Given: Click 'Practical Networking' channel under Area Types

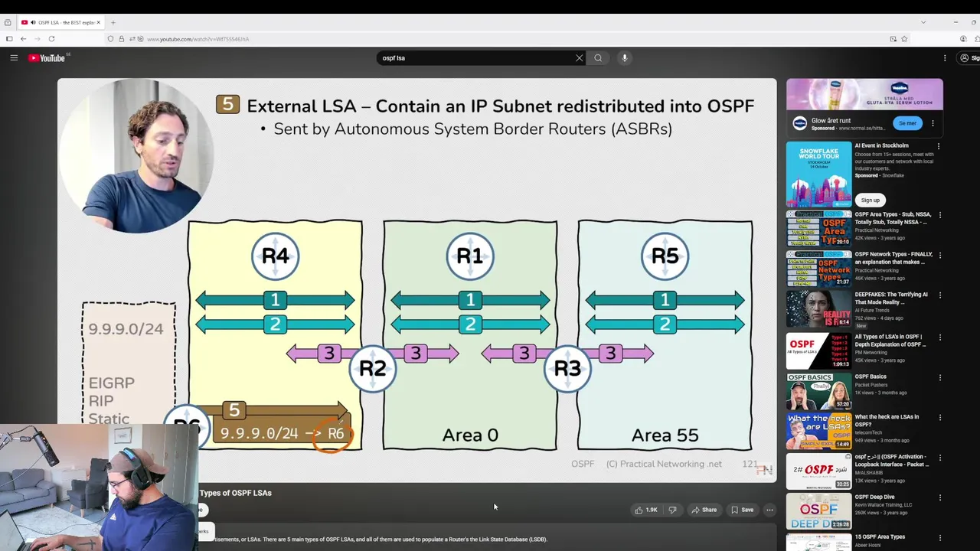Looking at the screenshot, I should click(x=877, y=230).
